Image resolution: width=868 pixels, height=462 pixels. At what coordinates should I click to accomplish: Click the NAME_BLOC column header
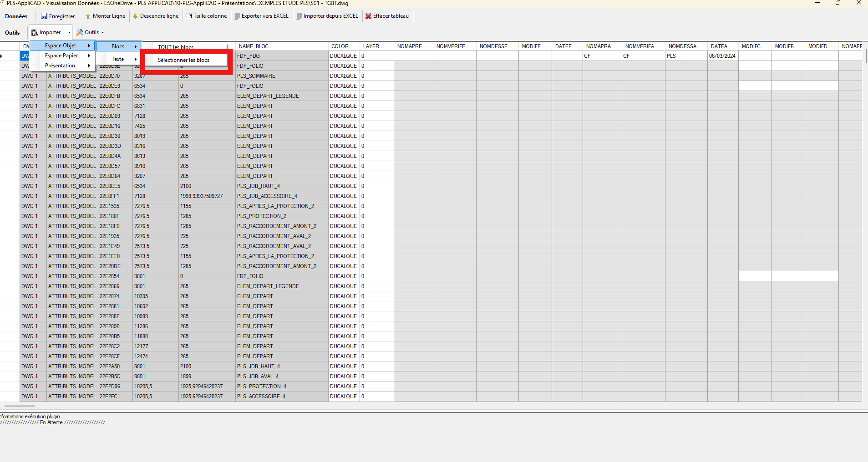pyautogui.click(x=254, y=46)
